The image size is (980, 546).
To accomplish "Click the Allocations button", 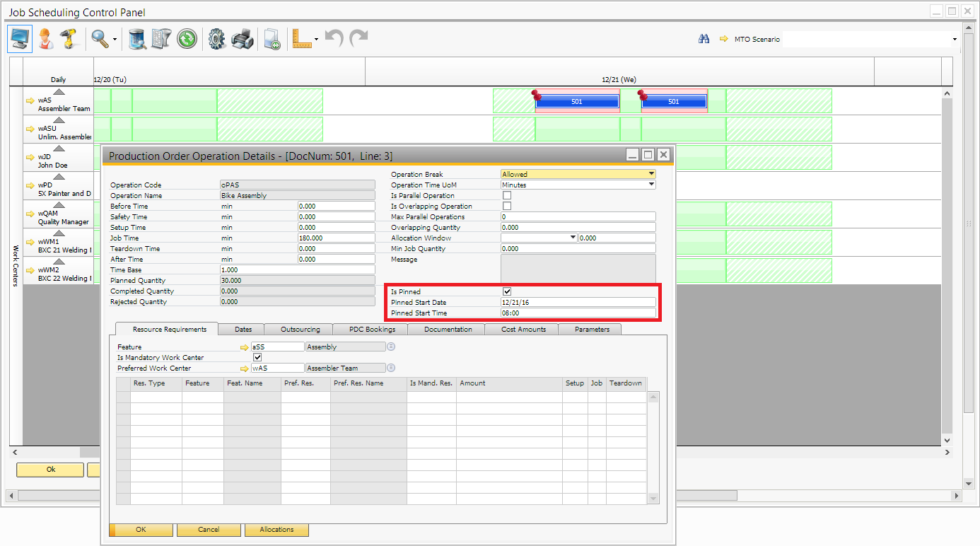I will (276, 530).
